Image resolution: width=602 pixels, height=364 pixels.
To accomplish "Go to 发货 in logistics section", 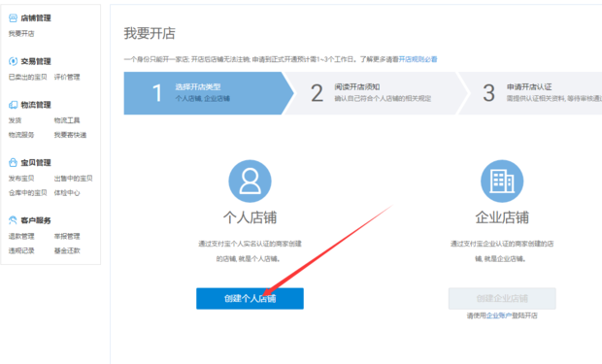I will click(15, 120).
